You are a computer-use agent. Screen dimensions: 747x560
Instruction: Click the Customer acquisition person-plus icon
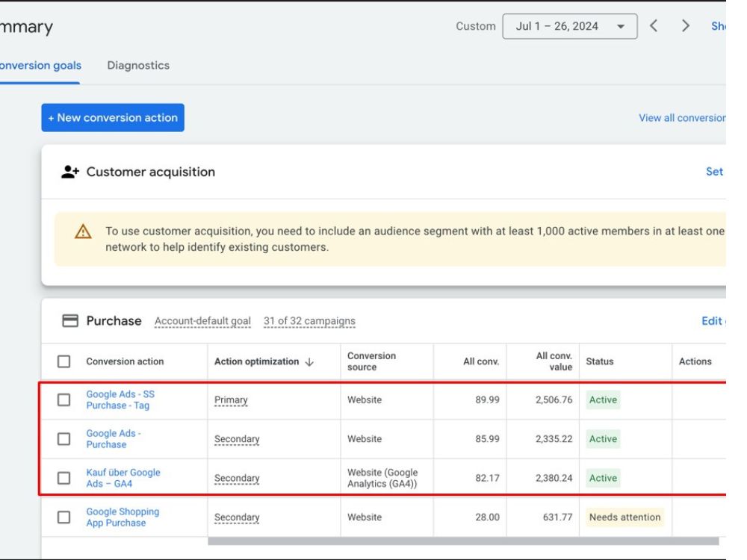coord(70,172)
